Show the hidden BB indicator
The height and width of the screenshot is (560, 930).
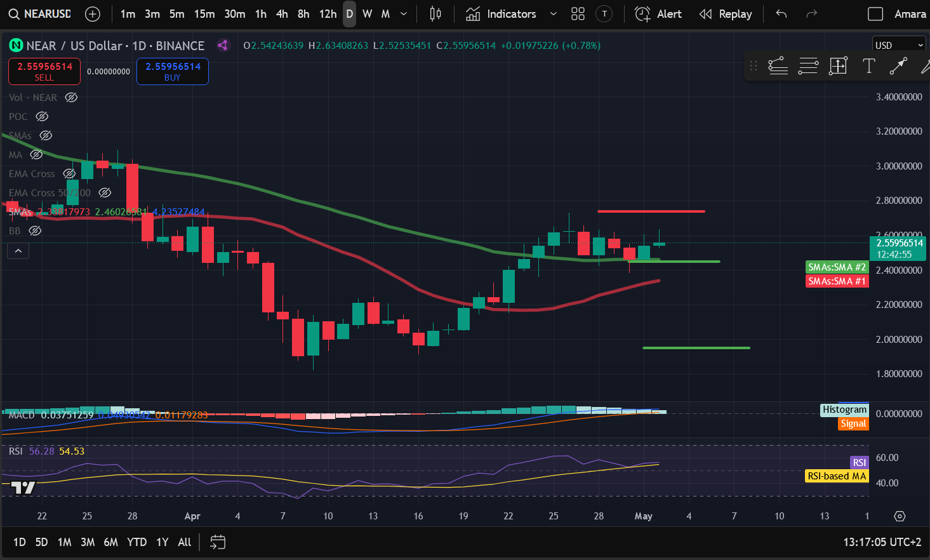[x=36, y=230]
